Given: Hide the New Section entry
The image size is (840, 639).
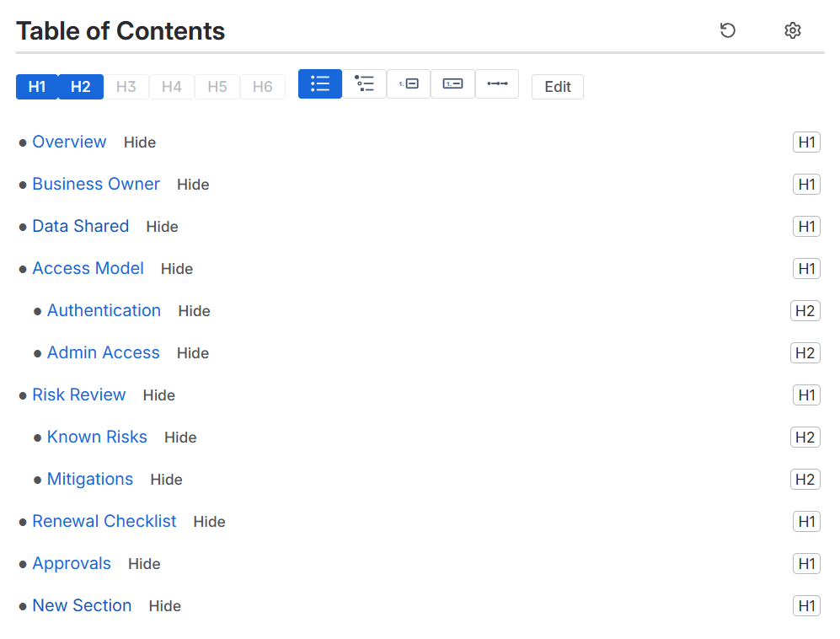Looking at the screenshot, I should tap(164, 606).
